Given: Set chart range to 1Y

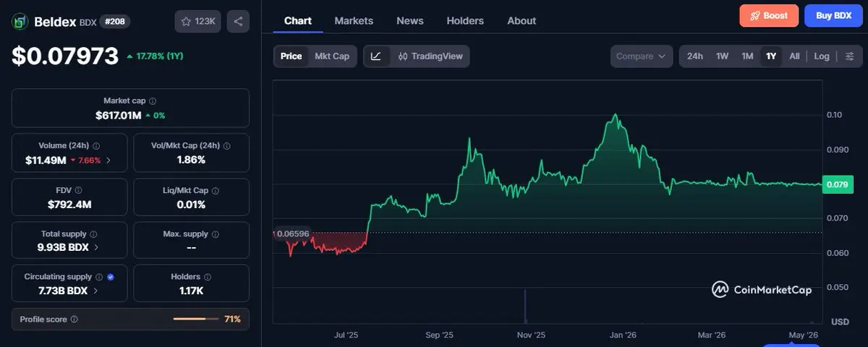Looking at the screenshot, I should [x=771, y=56].
